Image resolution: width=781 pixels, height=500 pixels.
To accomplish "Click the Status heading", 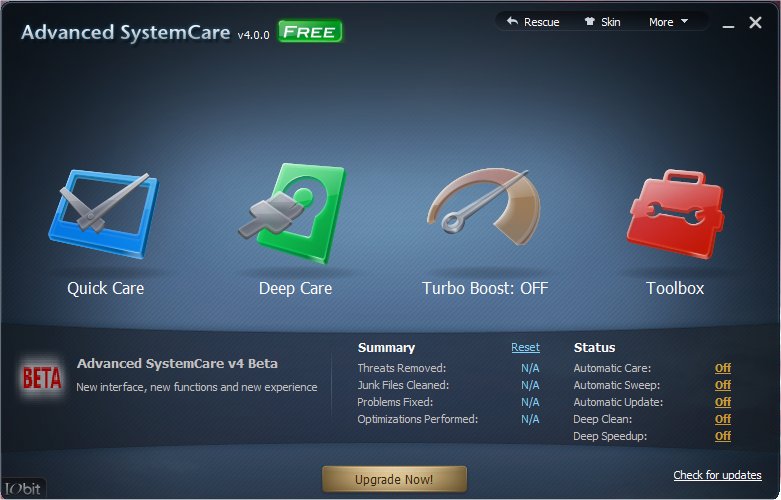I will 594,348.
